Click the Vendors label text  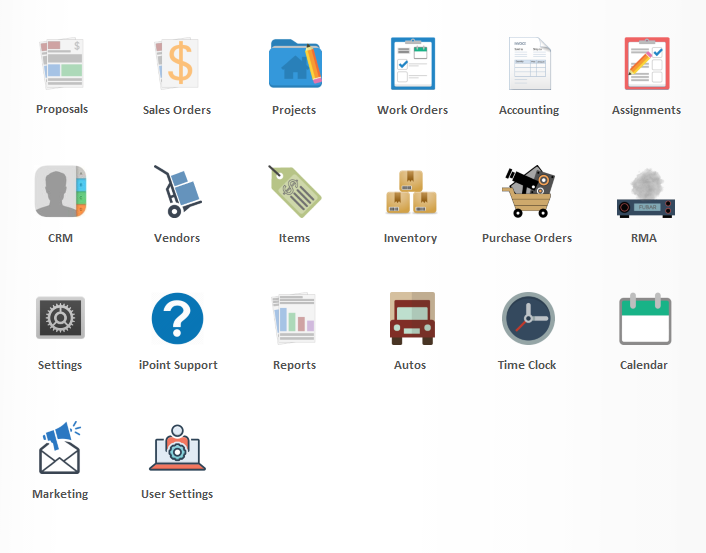click(177, 238)
